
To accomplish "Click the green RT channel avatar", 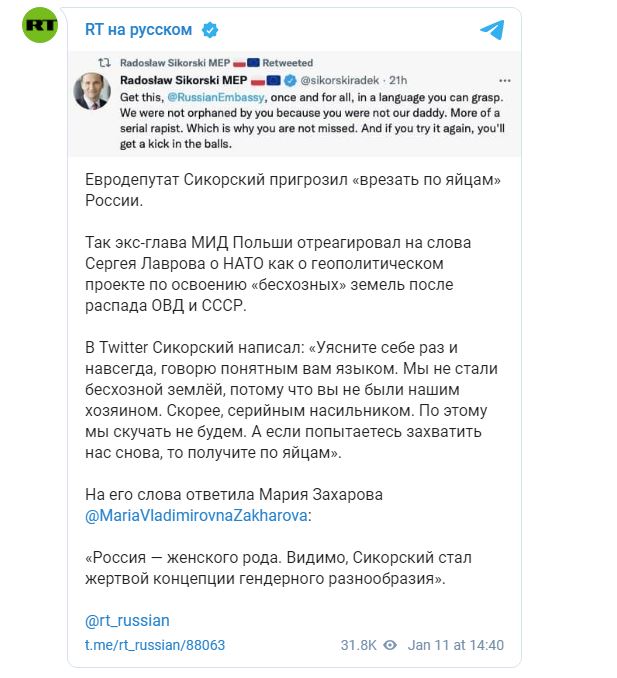I will (40, 25).
